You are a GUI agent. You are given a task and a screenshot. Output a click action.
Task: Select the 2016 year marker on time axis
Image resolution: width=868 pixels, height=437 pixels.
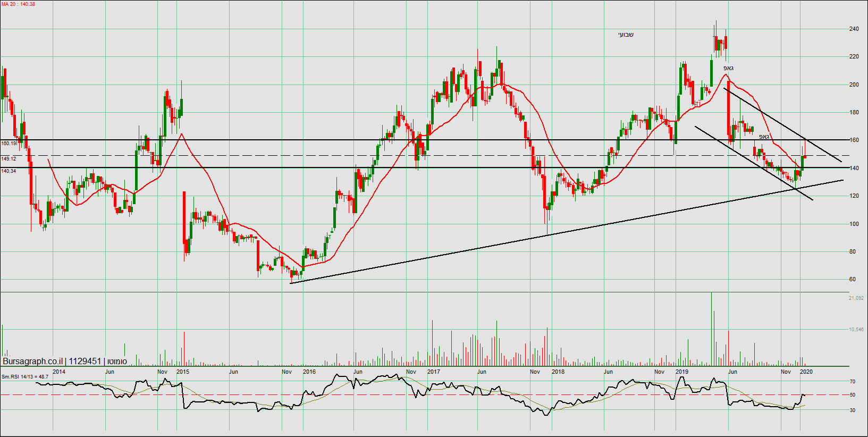(x=309, y=372)
